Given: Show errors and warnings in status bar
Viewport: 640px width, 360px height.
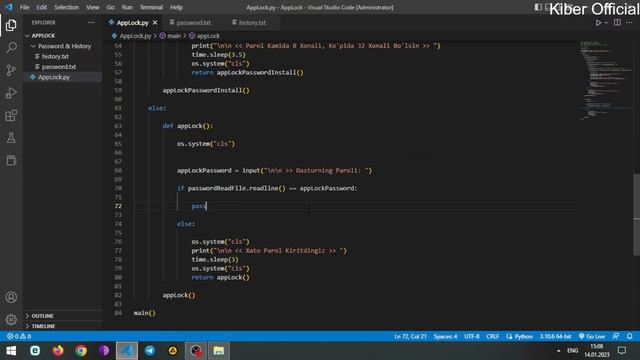Looking at the screenshot, I should pyautogui.click(x=19, y=336).
